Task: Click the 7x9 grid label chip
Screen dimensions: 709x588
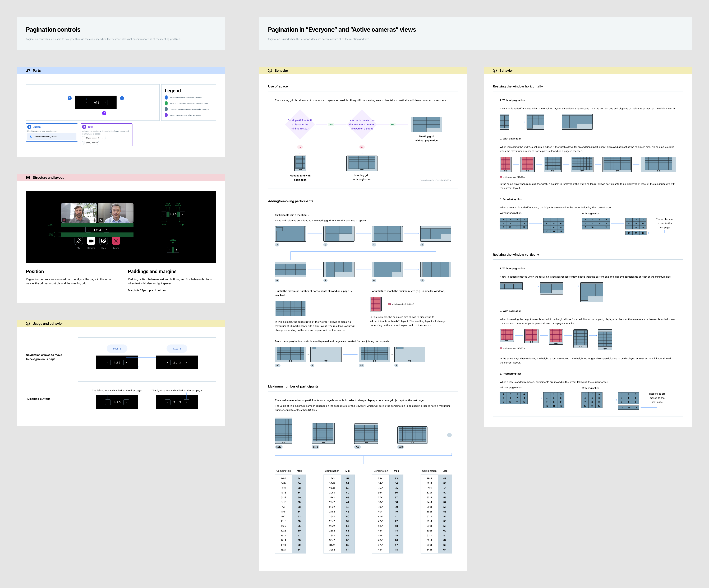Action: [x=358, y=447]
